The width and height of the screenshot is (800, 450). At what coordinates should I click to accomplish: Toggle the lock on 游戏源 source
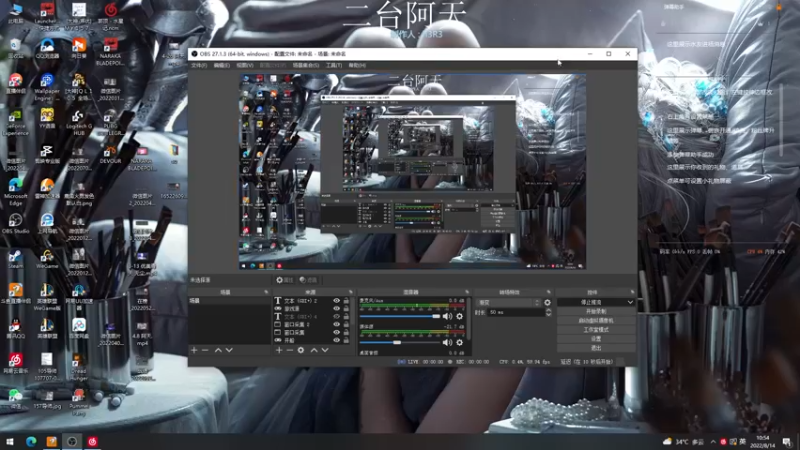pyautogui.click(x=346, y=309)
